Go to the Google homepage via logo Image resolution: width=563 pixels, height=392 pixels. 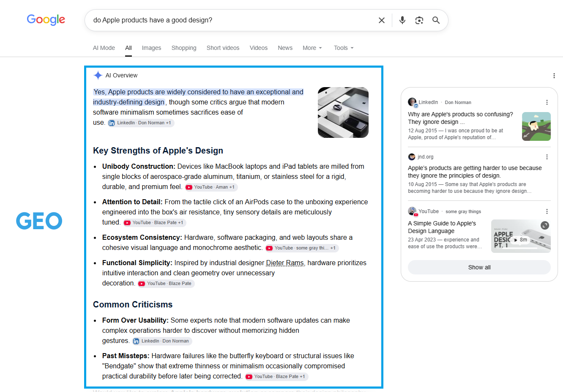click(46, 19)
